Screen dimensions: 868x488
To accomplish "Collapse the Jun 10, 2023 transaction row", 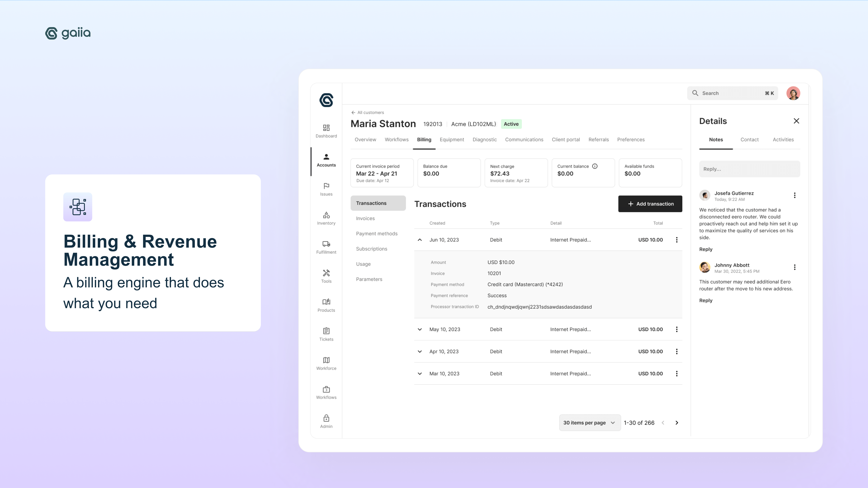I will [x=420, y=240].
